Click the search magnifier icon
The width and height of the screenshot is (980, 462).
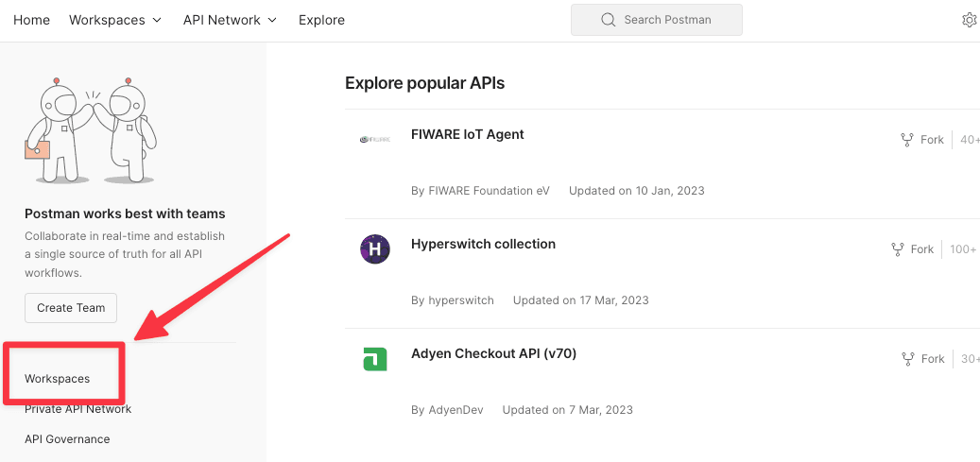click(608, 20)
